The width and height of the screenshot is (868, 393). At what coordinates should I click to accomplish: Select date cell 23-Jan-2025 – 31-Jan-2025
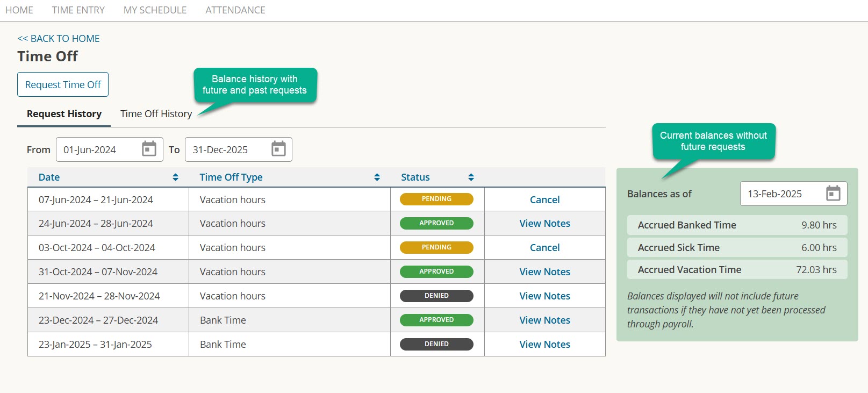(108, 344)
